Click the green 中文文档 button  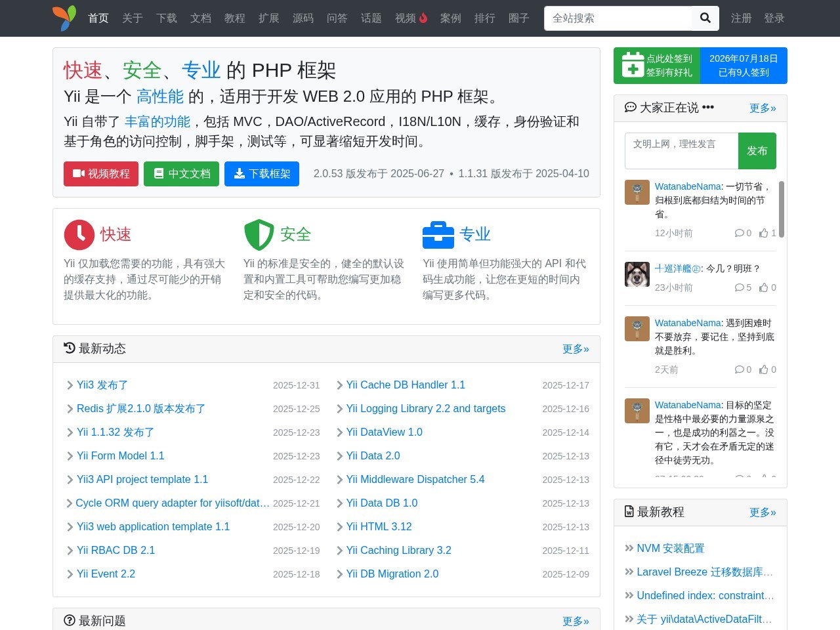tap(182, 174)
